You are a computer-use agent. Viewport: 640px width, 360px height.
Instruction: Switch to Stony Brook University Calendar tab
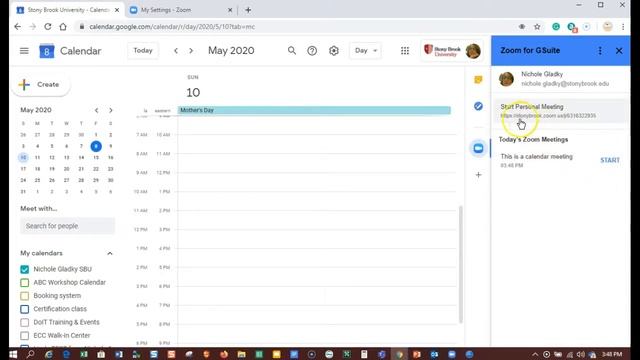coord(67,10)
